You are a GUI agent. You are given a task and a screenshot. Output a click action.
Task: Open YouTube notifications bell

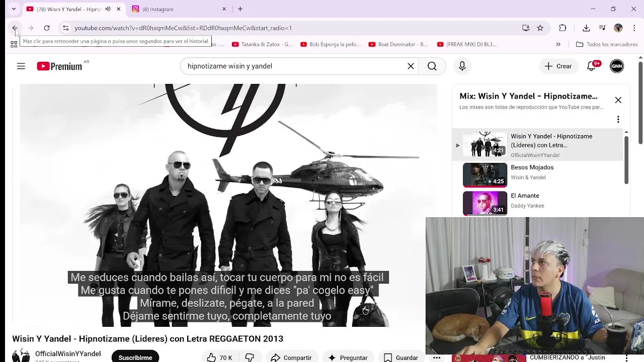coord(592,66)
